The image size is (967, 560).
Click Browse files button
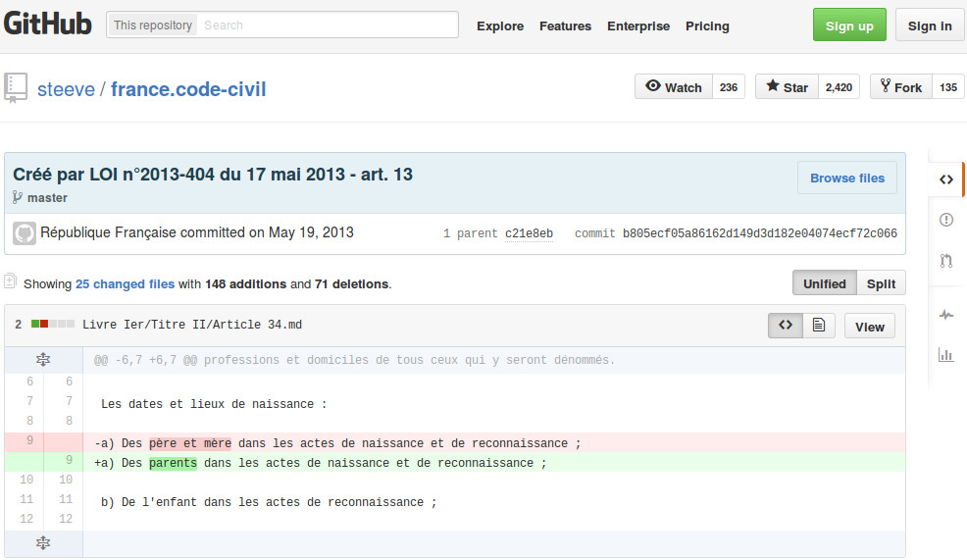[x=846, y=178]
